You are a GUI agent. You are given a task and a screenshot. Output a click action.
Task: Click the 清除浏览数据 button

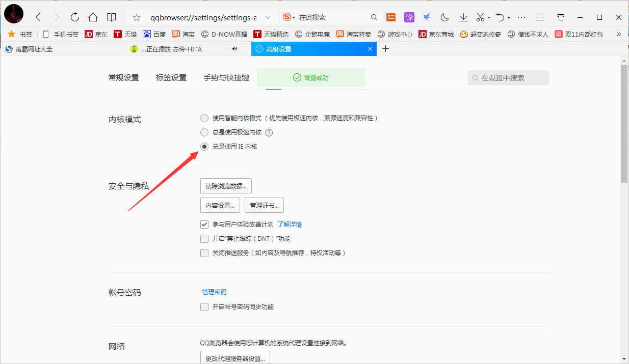[x=226, y=186]
